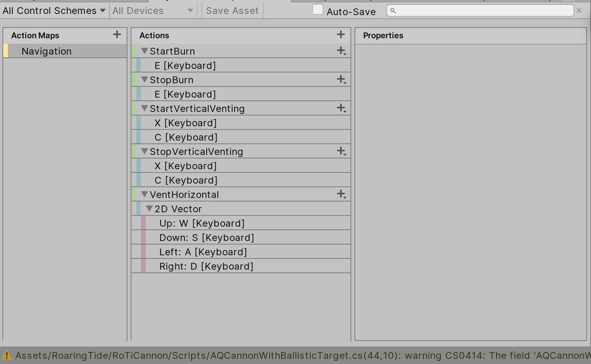
Task: Add a new Action with the plus icon
Action: [x=341, y=34]
